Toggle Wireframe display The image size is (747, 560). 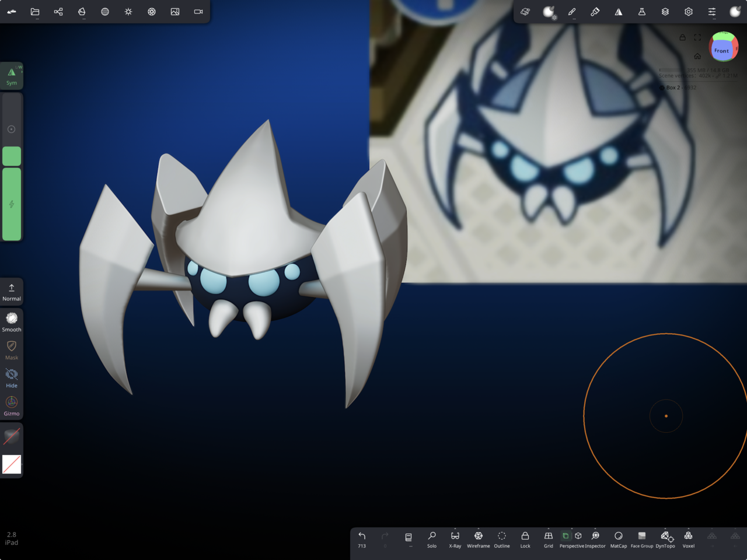[x=479, y=540]
